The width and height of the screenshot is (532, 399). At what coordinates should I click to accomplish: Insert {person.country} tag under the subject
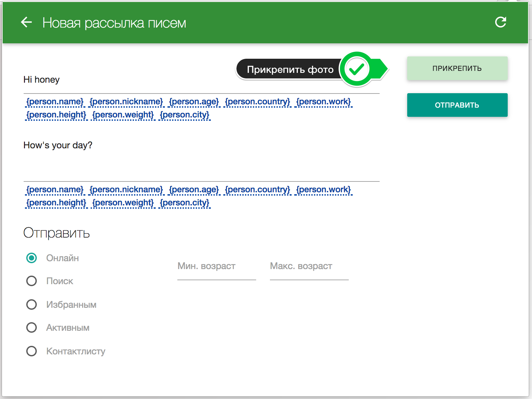click(257, 102)
